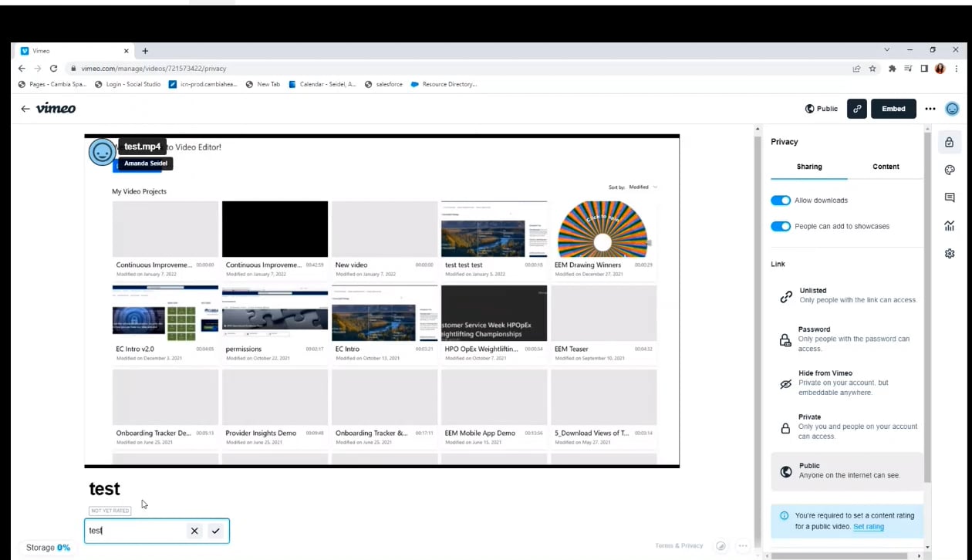
Task: Open the Chrome tab search chevron
Action: point(886,50)
